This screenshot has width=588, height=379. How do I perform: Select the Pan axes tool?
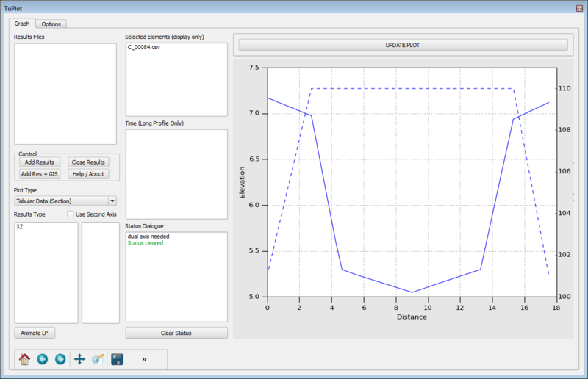pyautogui.click(x=79, y=359)
